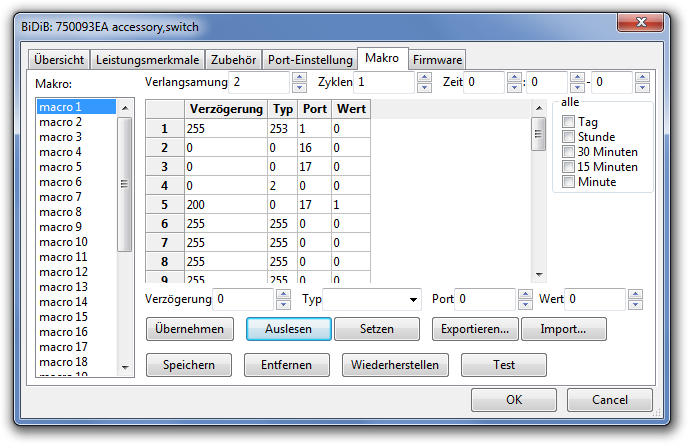Open the Port-Einstellung tab
Viewport: 689px width, 445px height.
(311, 59)
